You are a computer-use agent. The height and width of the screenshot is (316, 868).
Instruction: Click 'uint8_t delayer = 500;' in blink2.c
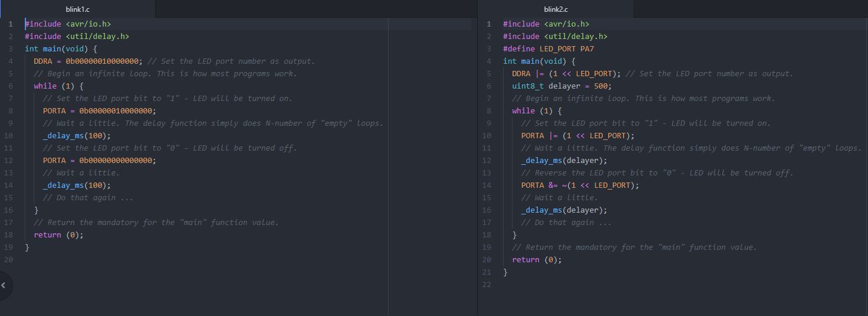click(x=562, y=86)
